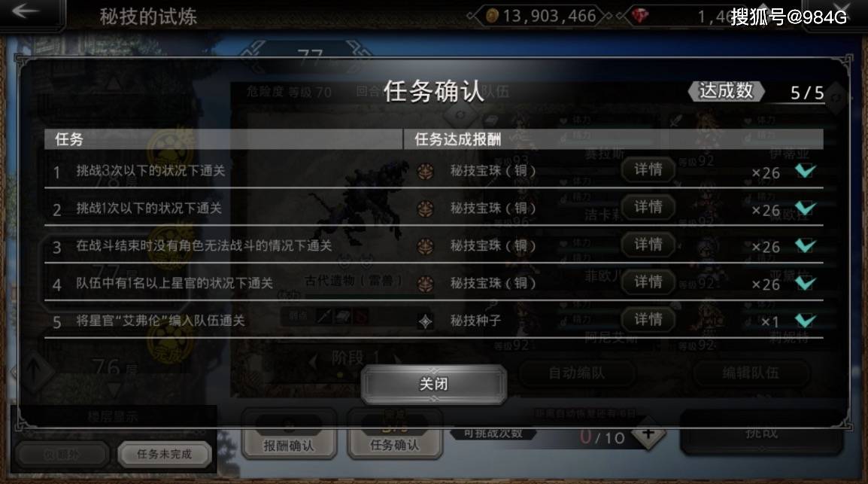The height and width of the screenshot is (484, 868).
Task: Select the orb icon for mission 3 reward
Action: point(425,246)
